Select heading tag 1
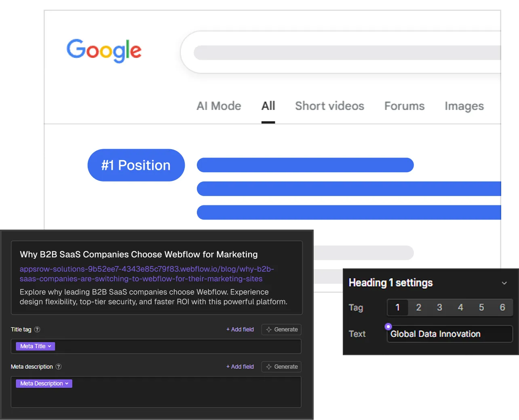519x420 pixels. 397,308
